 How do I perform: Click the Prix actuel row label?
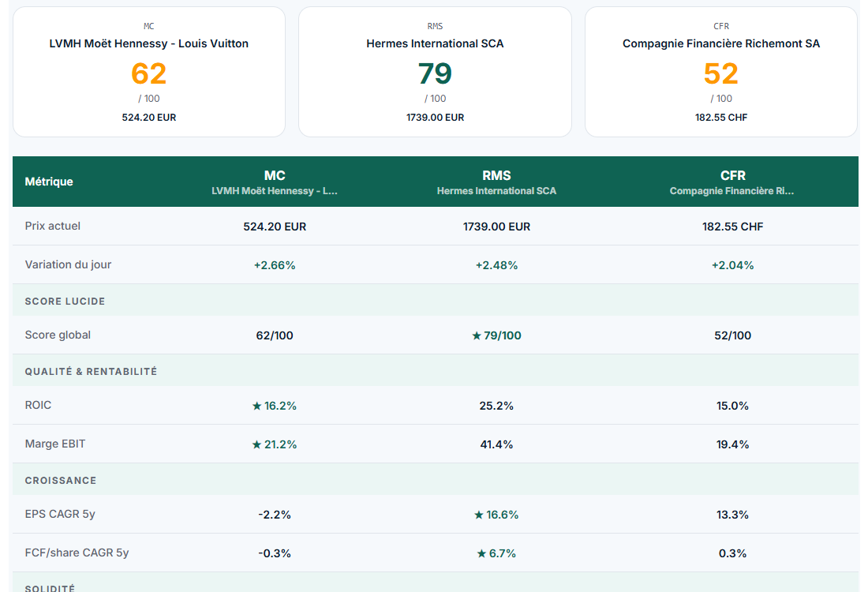pos(53,226)
